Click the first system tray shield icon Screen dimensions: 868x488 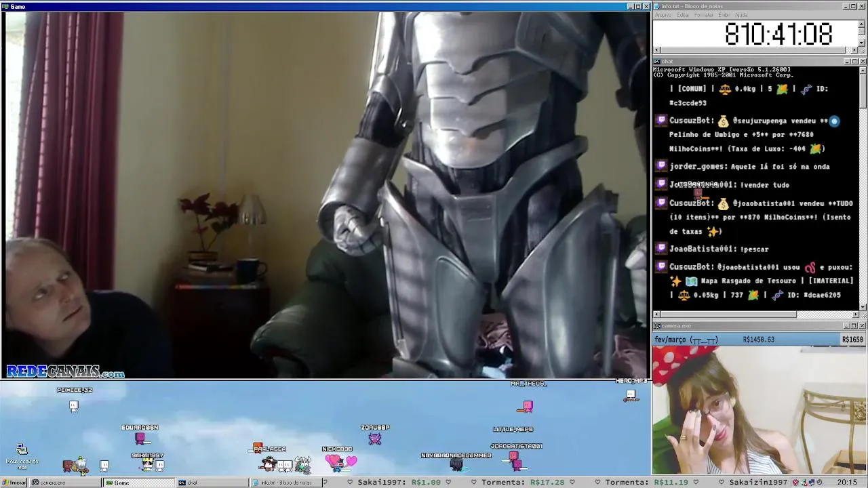click(796, 483)
